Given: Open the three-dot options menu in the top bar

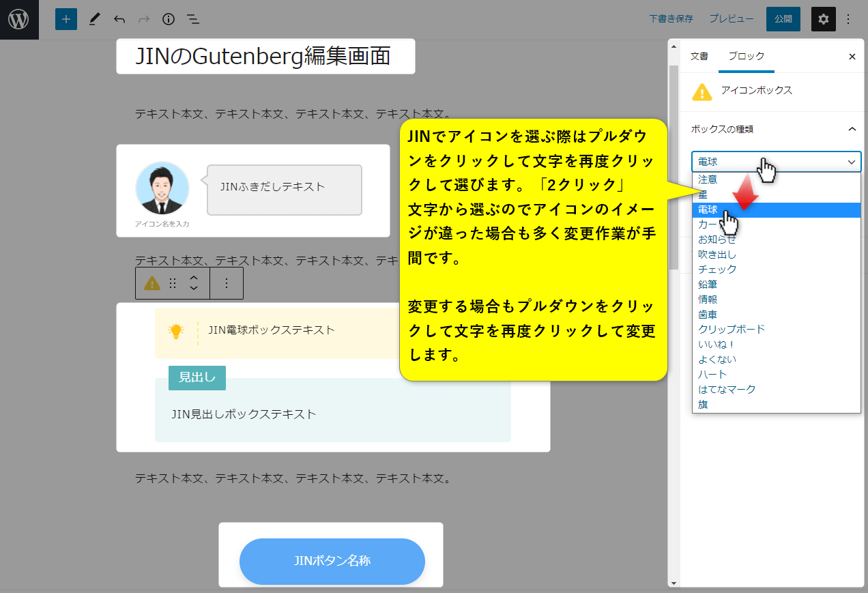Looking at the screenshot, I should coord(848,19).
